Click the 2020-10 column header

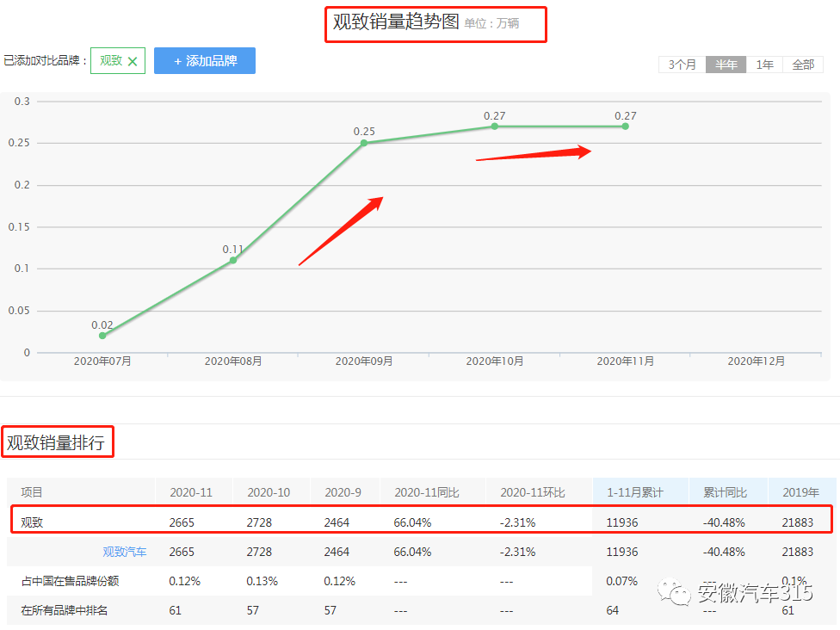269,492
